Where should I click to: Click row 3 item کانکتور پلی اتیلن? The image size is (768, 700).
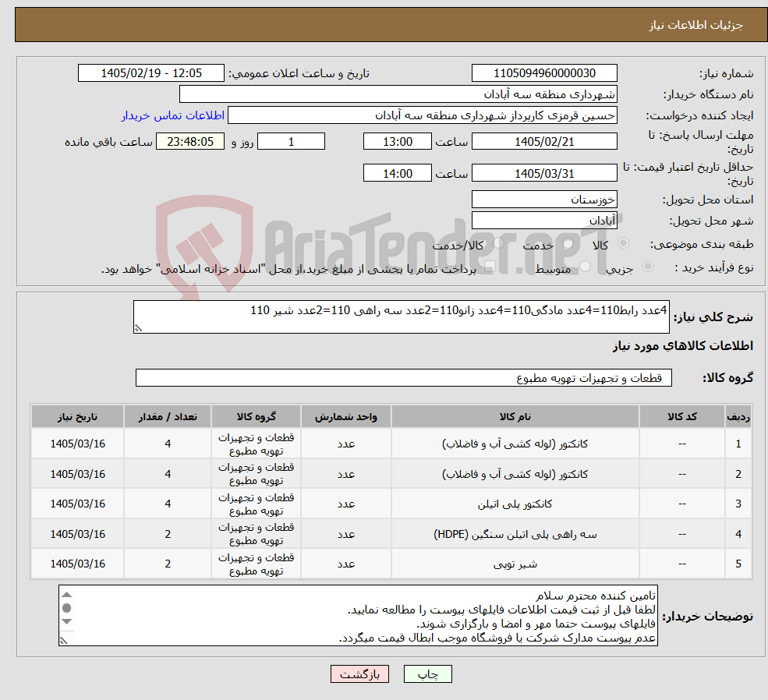515,504
